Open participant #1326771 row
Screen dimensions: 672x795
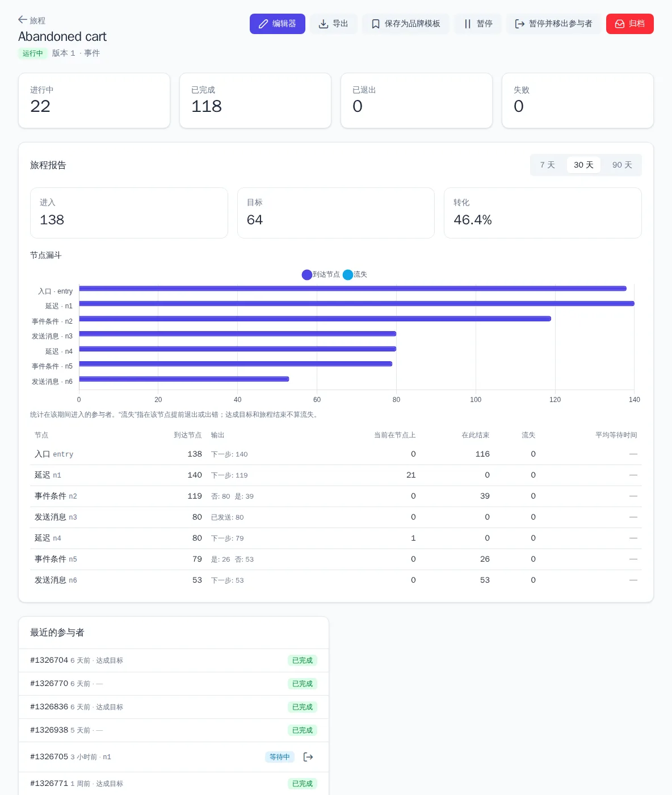tap(174, 784)
